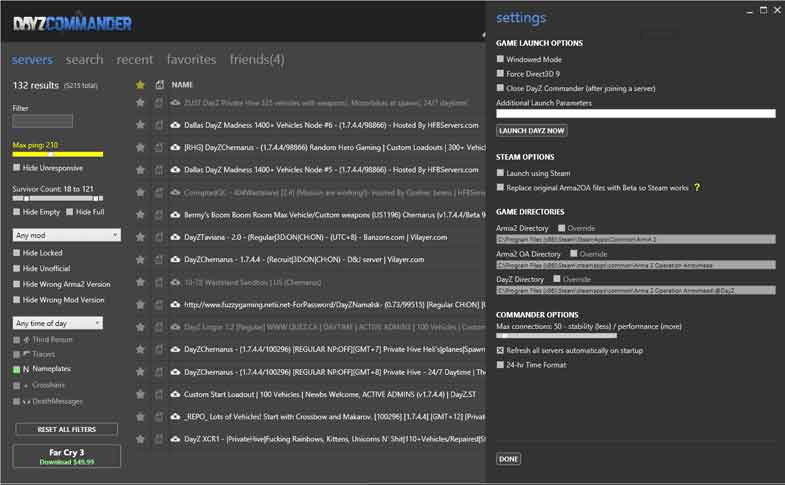This screenshot has width=785, height=485.
Task: Open notes icon for Benny's Boom Boom Room
Action: (159, 215)
